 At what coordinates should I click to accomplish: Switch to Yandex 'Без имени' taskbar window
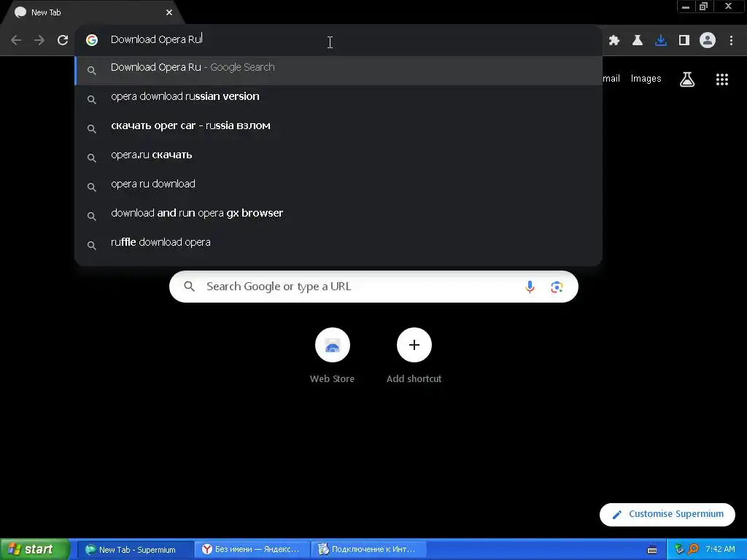(x=252, y=550)
